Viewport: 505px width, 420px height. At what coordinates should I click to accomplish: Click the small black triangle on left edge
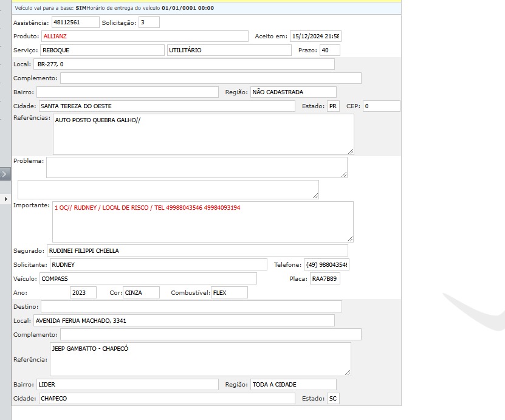point(6,199)
